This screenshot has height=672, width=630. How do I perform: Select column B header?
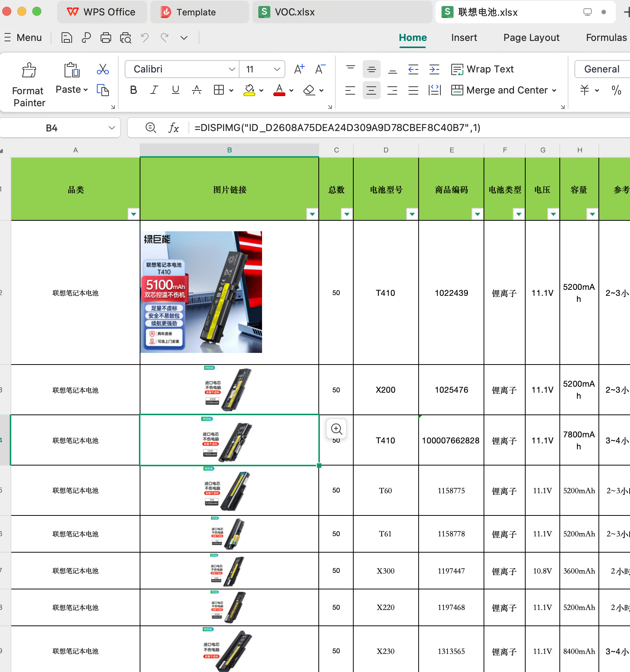[x=229, y=150]
